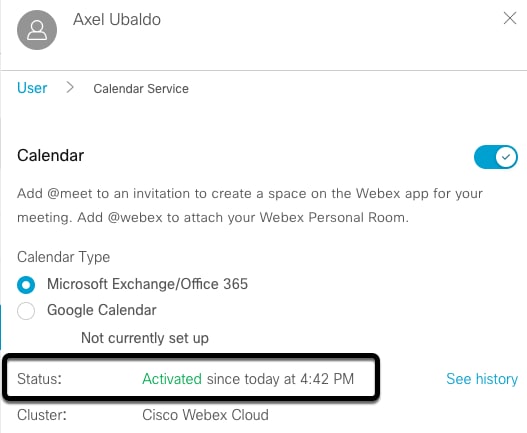Click the Status label

39,379
